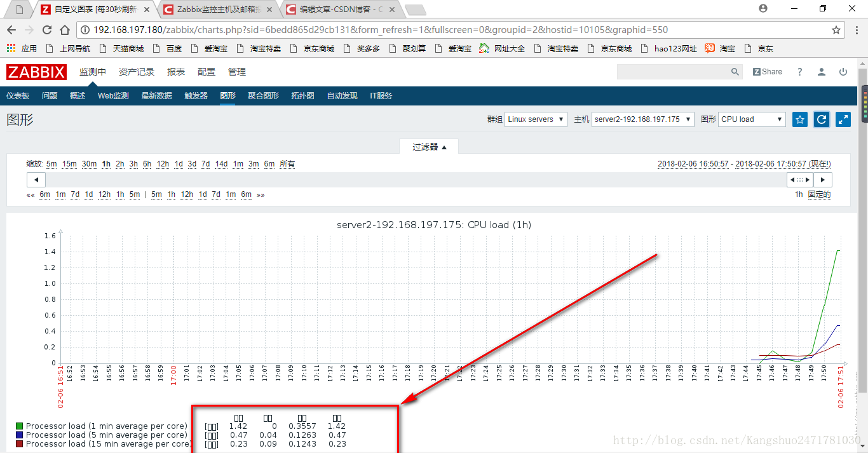Open the 报表 main menu
The image size is (868, 453).
click(x=176, y=72)
